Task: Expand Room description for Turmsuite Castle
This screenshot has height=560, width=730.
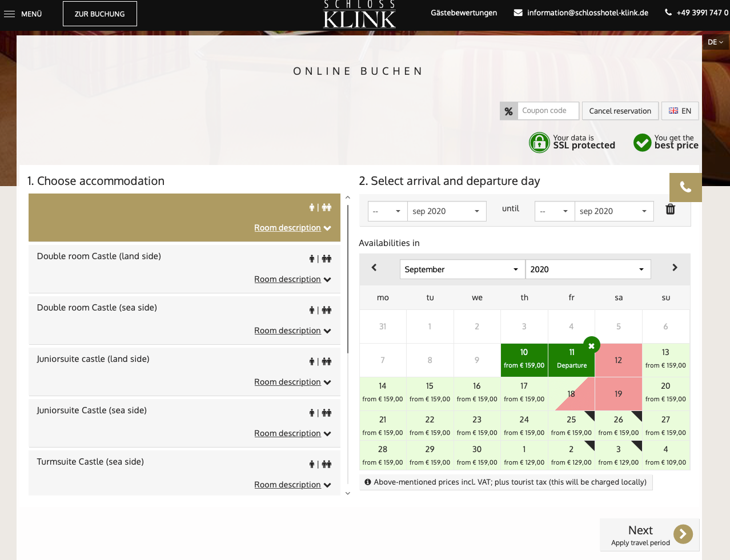Action: pyautogui.click(x=292, y=485)
